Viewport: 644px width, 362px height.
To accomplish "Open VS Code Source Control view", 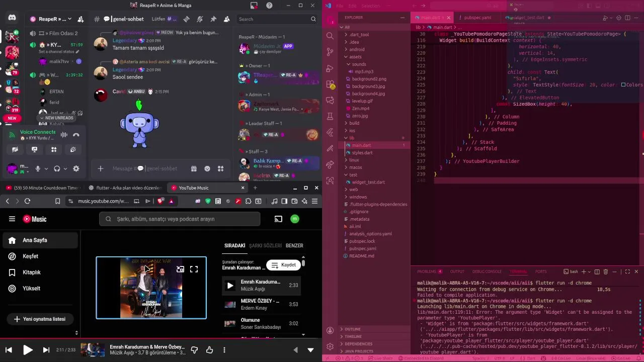I will pyautogui.click(x=330, y=52).
